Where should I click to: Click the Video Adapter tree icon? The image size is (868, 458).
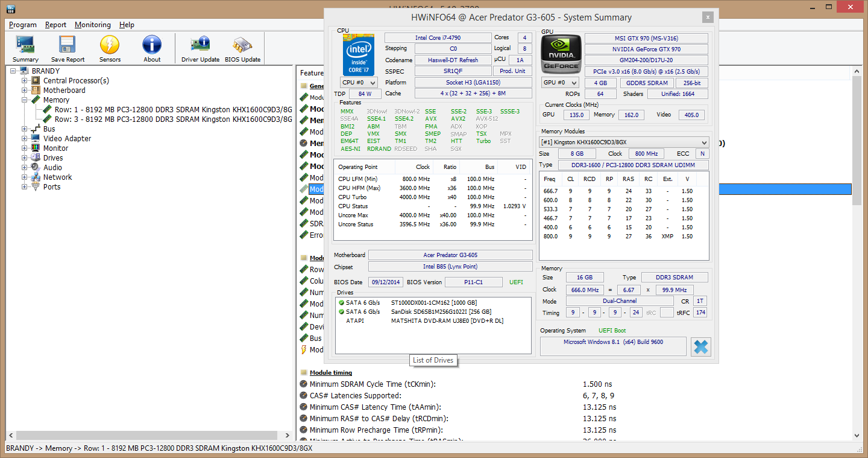(36, 139)
